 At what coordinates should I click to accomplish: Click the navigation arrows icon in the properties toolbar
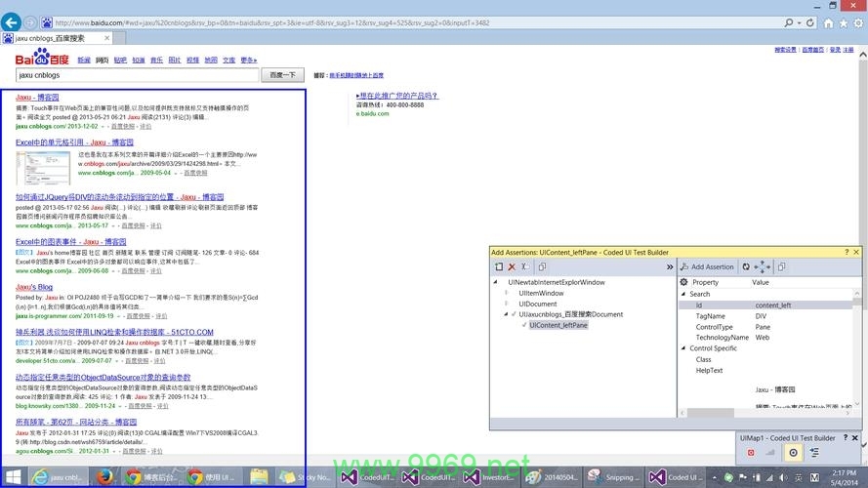[763, 266]
